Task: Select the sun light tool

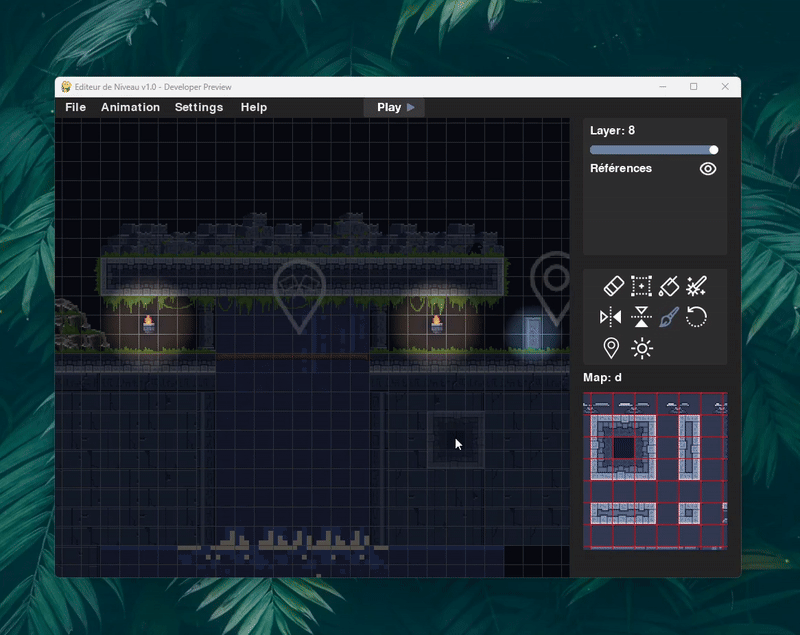Action: coord(642,348)
